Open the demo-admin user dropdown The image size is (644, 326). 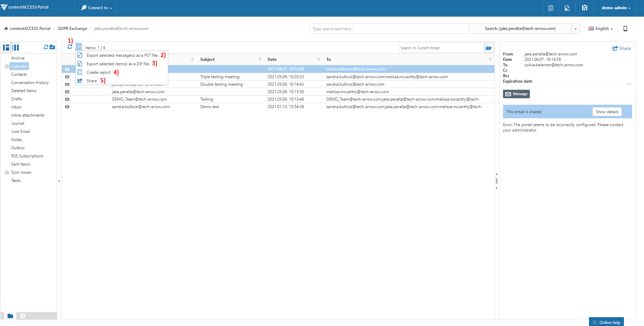click(x=615, y=8)
